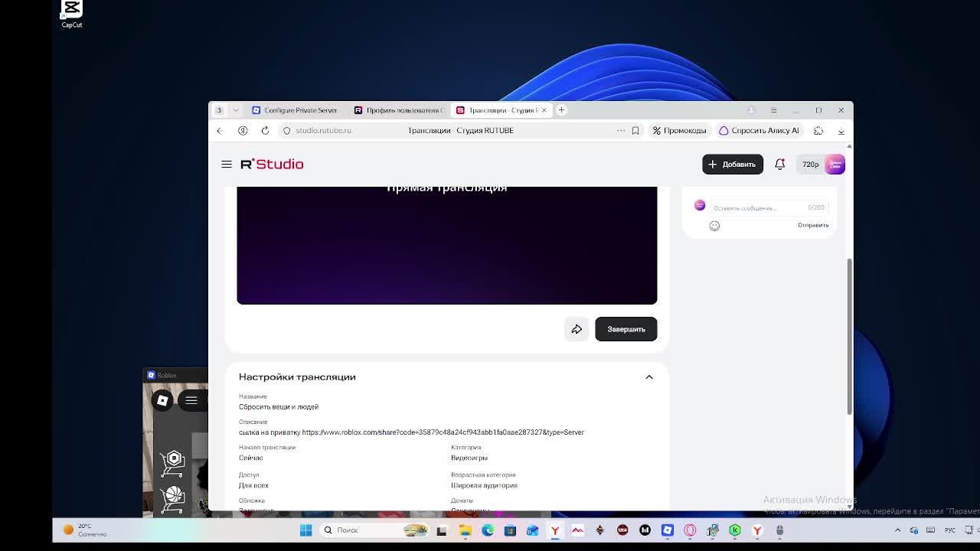Reload the studio.rutube.ru page
The height and width of the screenshot is (551, 980).
[x=265, y=131]
